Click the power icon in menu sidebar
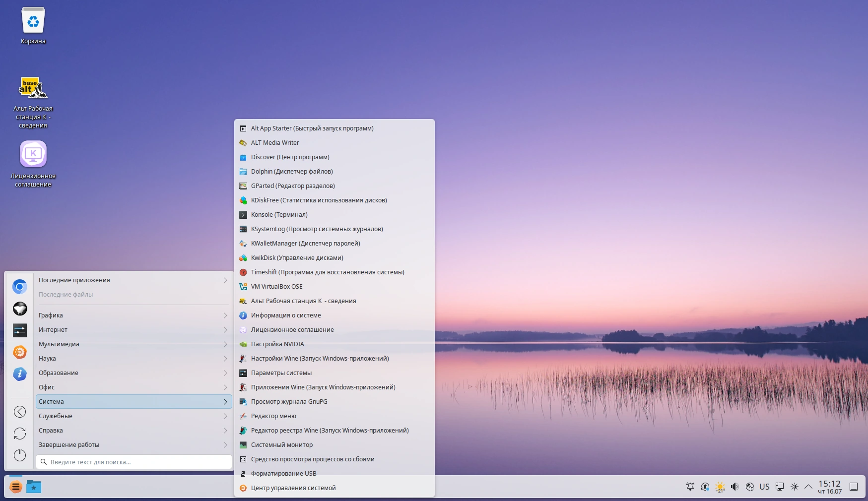Screen dimensions: 868x501 pos(20,455)
